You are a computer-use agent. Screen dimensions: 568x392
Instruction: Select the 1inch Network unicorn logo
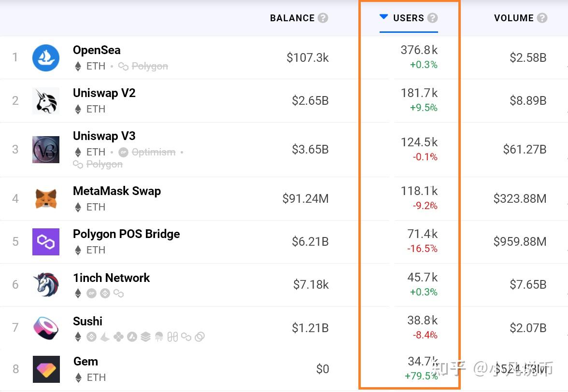(x=46, y=285)
